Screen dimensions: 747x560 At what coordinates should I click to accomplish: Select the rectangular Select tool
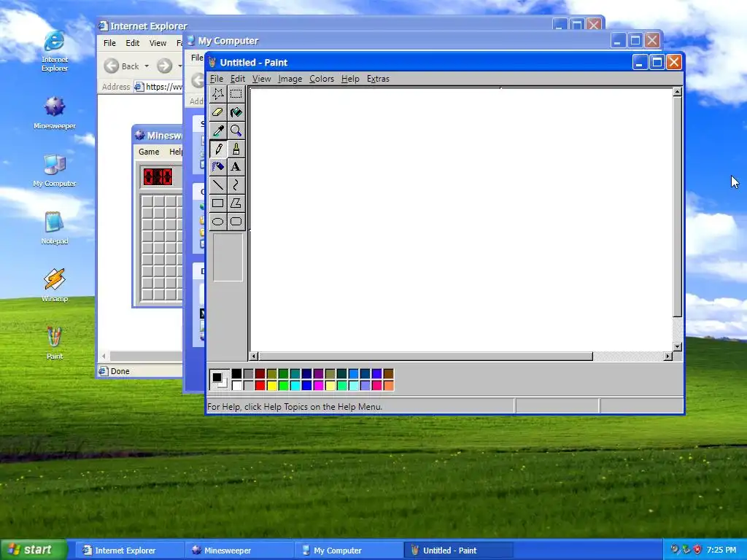pos(236,94)
